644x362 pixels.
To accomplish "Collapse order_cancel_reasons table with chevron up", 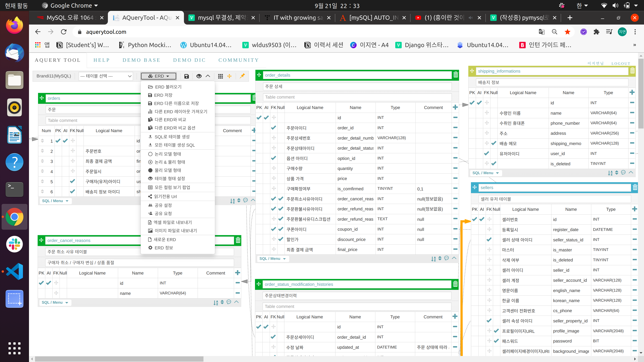I will [236, 302].
